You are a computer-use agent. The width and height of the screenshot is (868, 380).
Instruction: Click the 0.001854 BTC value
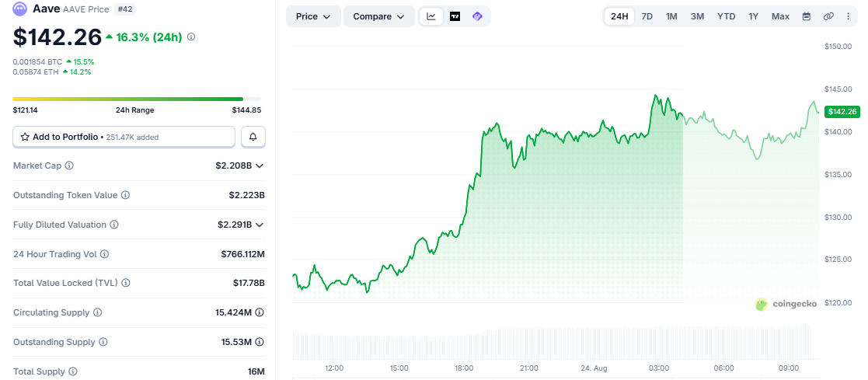pyautogui.click(x=37, y=61)
